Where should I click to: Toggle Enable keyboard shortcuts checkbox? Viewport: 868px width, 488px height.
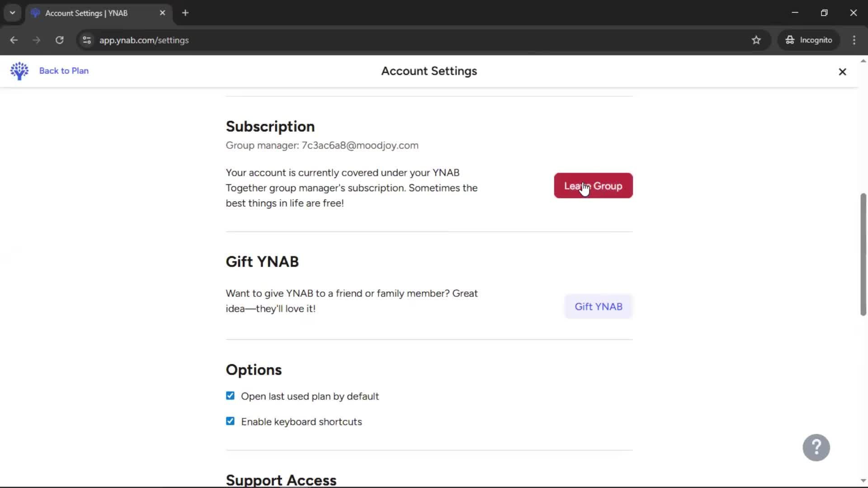coord(230,421)
